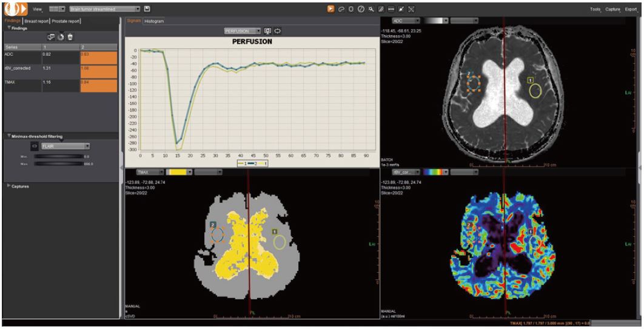Select the line measurement tool
The height and width of the screenshot is (329, 644).
click(x=391, y=9)
